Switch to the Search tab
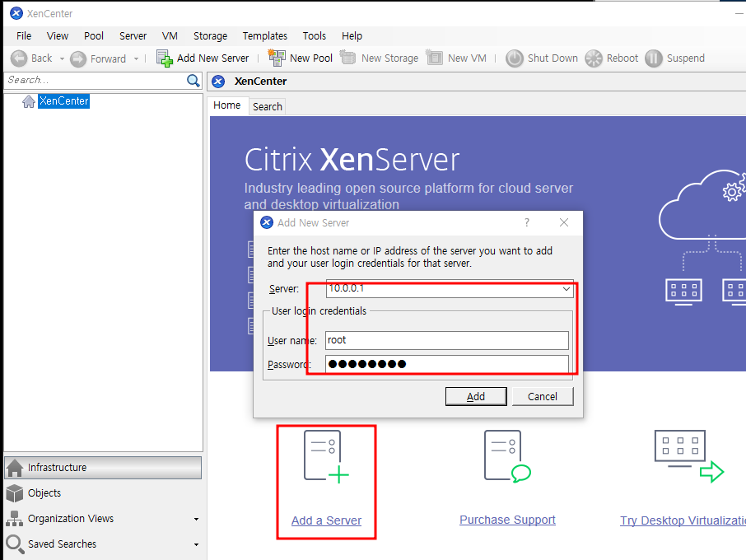The image size is (746, 560). click(x=268, y=106)
